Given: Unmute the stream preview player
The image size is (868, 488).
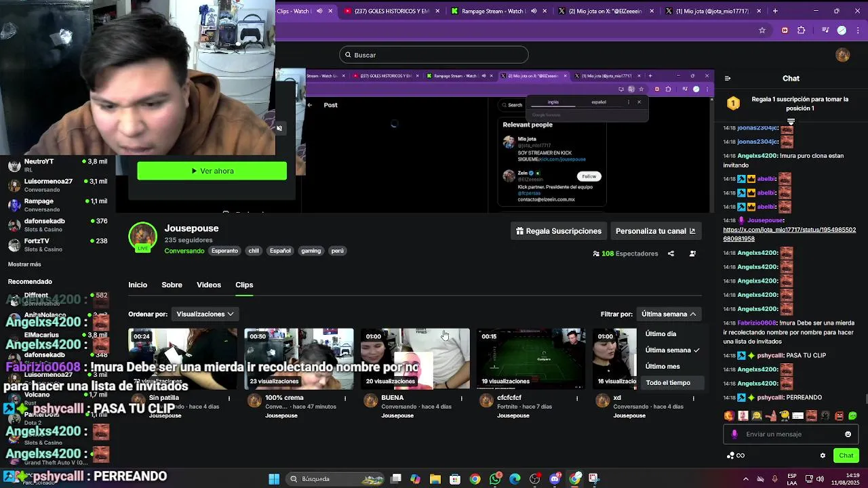Looking at the screenshot, I should tap(279, 128).
